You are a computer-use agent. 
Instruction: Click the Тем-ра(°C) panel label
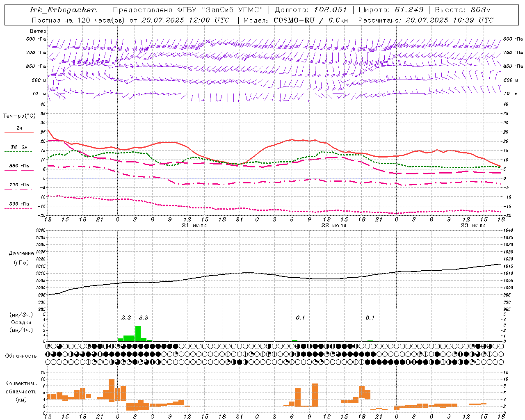[19, 116]
